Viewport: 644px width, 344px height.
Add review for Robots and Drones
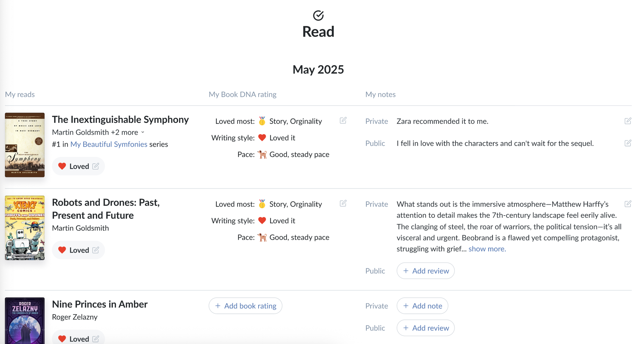pos(425,271)
